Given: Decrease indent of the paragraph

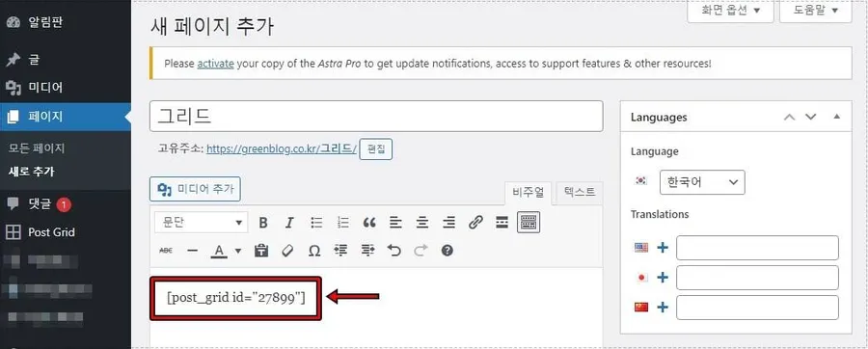Looking at the screenshot, I should 340,251.
